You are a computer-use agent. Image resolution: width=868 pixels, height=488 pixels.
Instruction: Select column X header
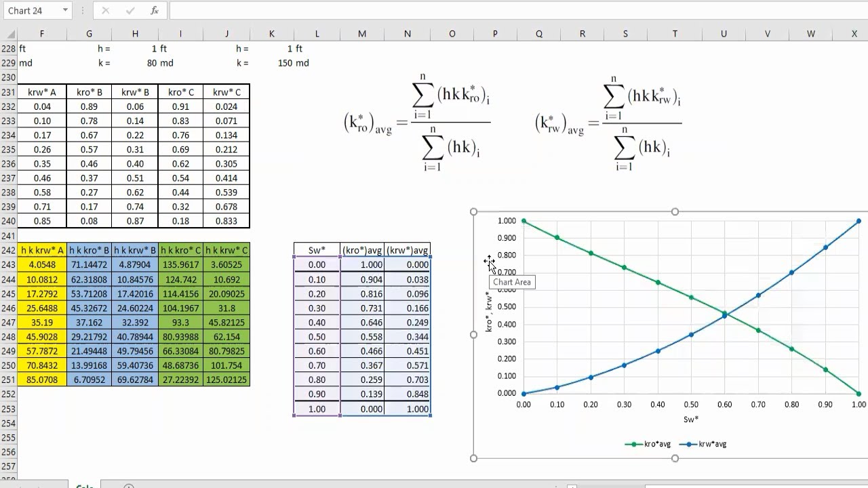[854, 34]
